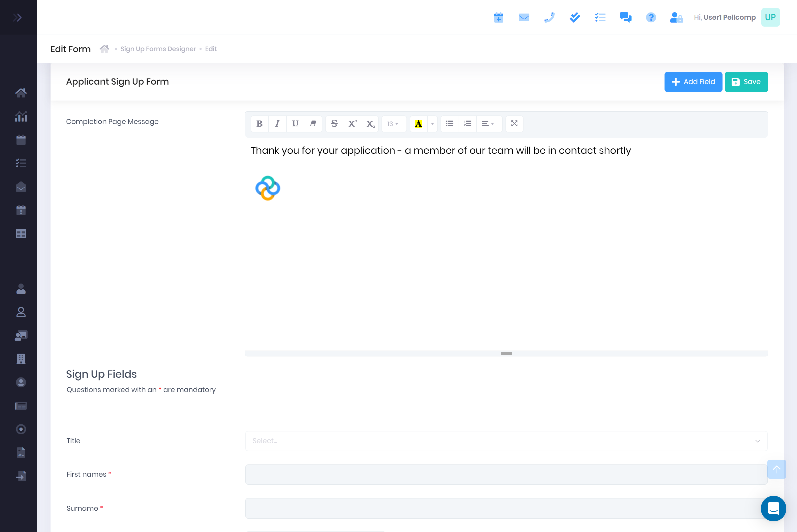Select the colorful logo image in editor
Image resolution: width=797 pixels, height=532 pixels.
pos(268,188)
